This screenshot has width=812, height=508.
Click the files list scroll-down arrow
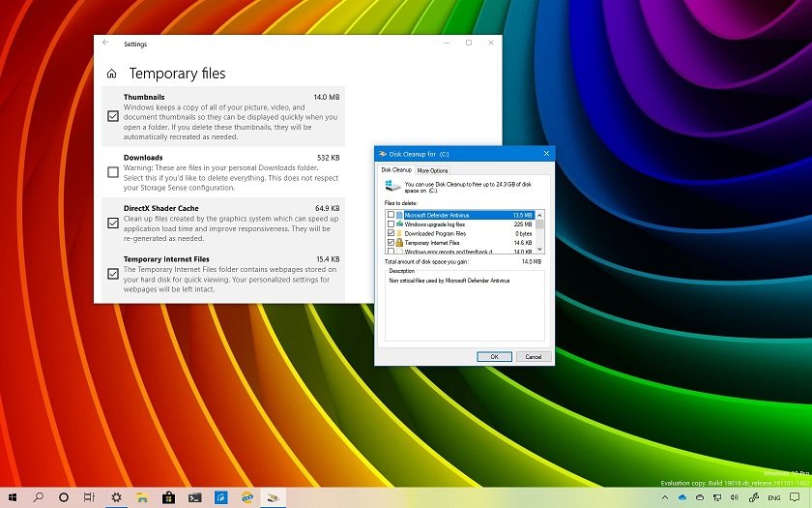coord(540,251)
